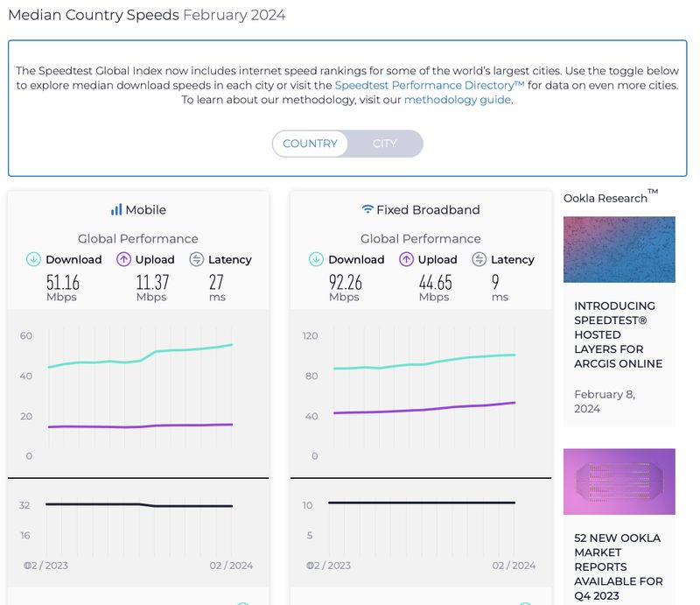Click the Fixed Broadband Global Performance label
This screenshot has height=605, width=700.
coord(421,239)
